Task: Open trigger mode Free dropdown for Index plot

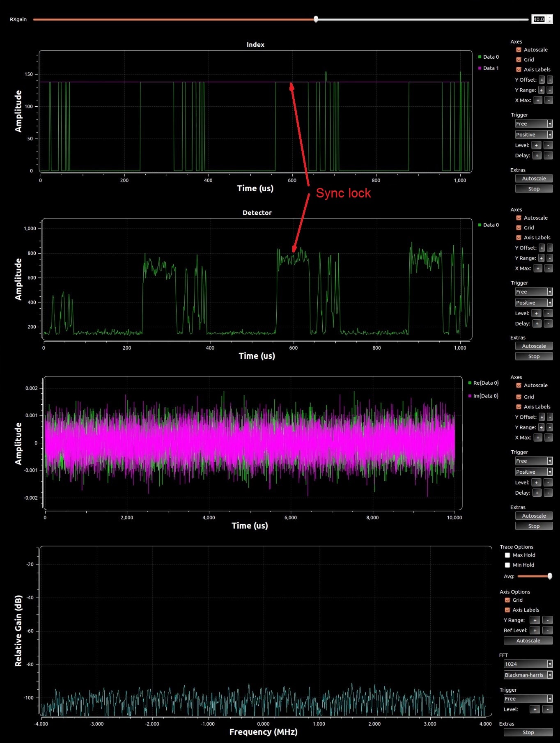Action: click(x=534, y=124)
